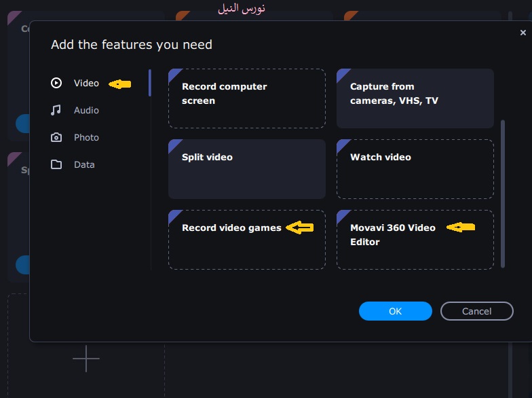Viewport: 532px width, 398px height.
Task: Toggle the Split video feature tile
Action: coord(247,169)
